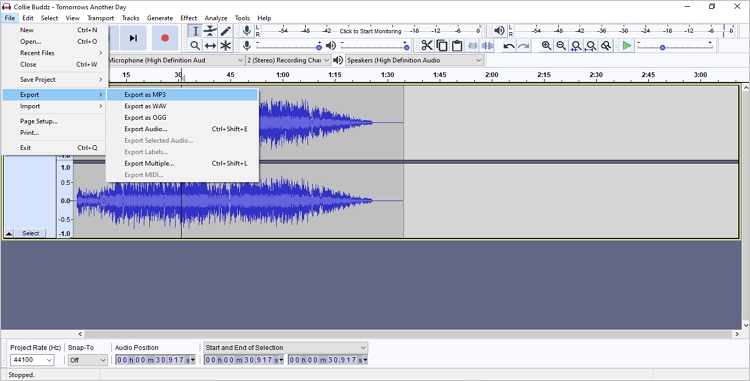The image size is (750, 381).
Task: Click the 2:00 mark on the timeline ruler
Action: 492,75
